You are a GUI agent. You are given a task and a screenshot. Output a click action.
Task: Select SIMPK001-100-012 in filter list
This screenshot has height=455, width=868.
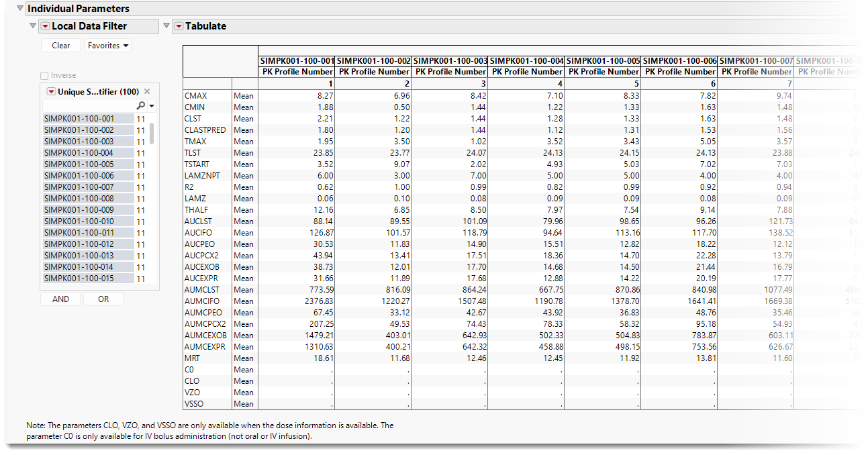pyautogui.click(x=89, y=244)
